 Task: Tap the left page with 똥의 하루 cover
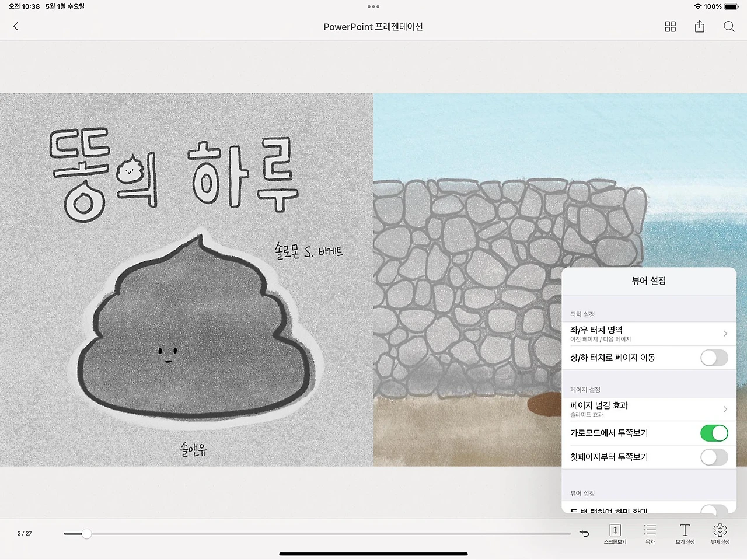click(187, 280)
